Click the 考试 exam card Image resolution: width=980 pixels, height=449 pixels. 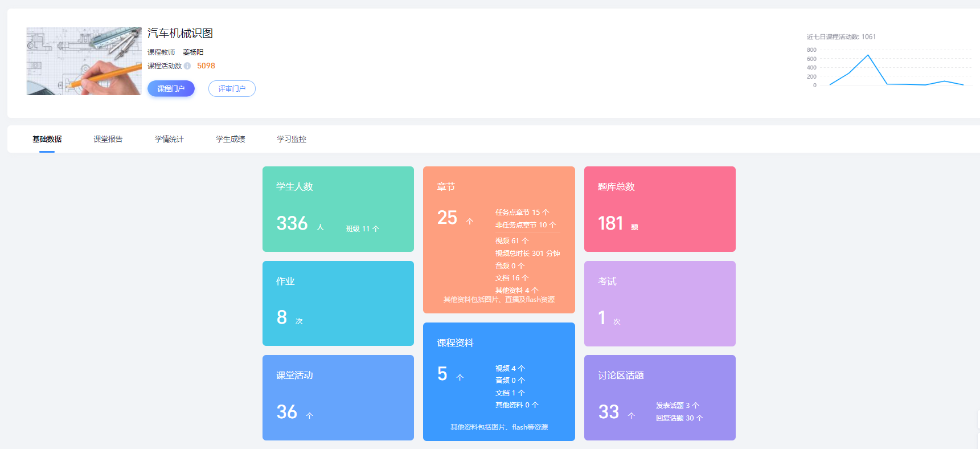click(x=659, y=303)
